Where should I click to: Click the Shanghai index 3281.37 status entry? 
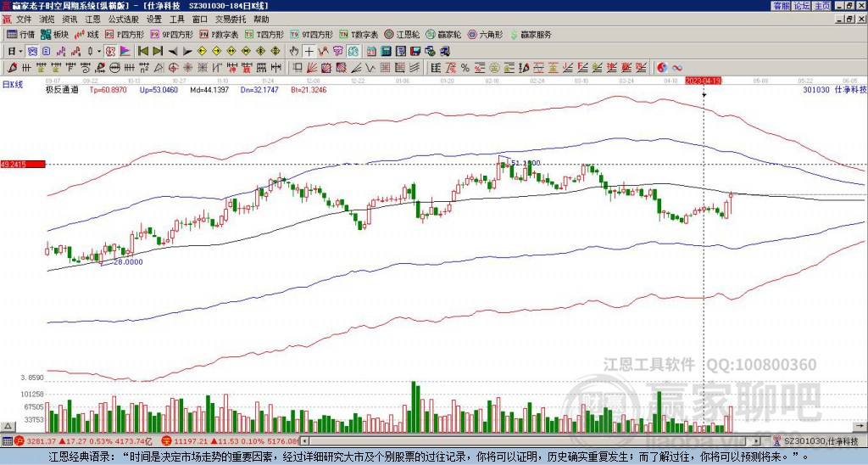(x=83, y=441)
